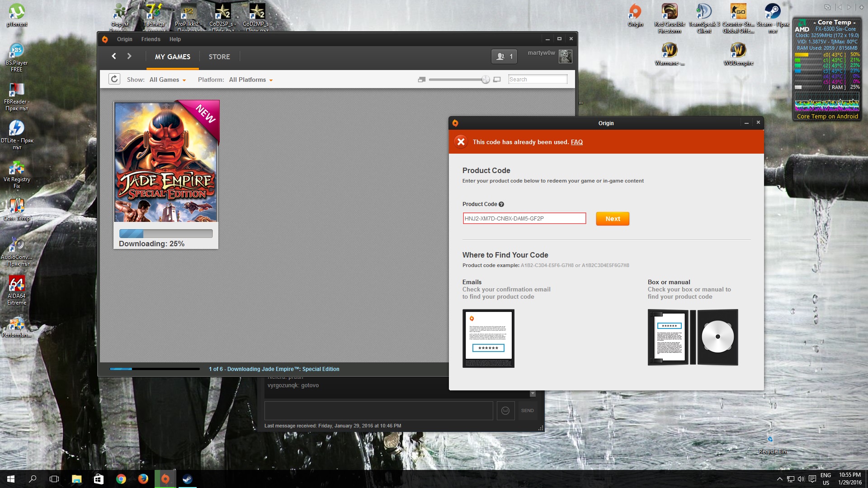Open Steam from taskbar
This screenshot has height=488, width=868.
coord(187,479)
